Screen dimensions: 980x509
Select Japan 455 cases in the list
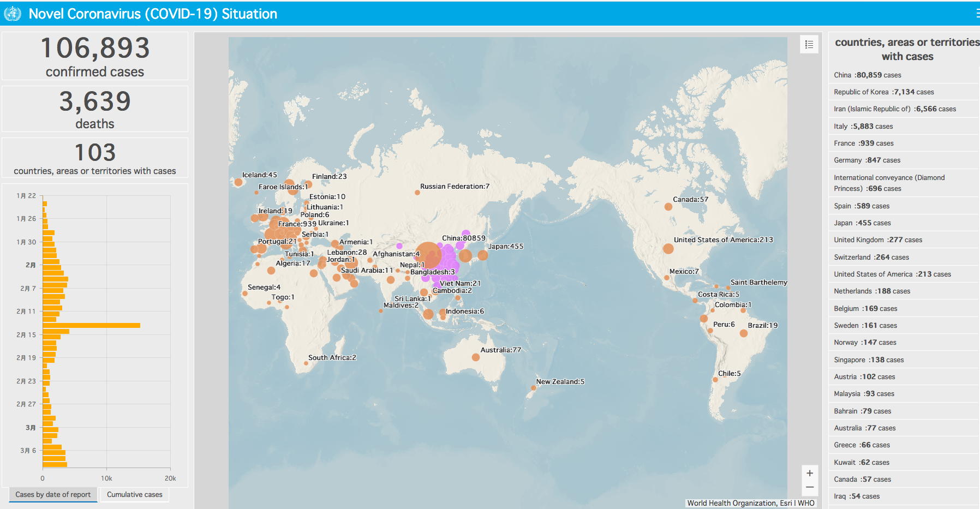pos(904,223)
